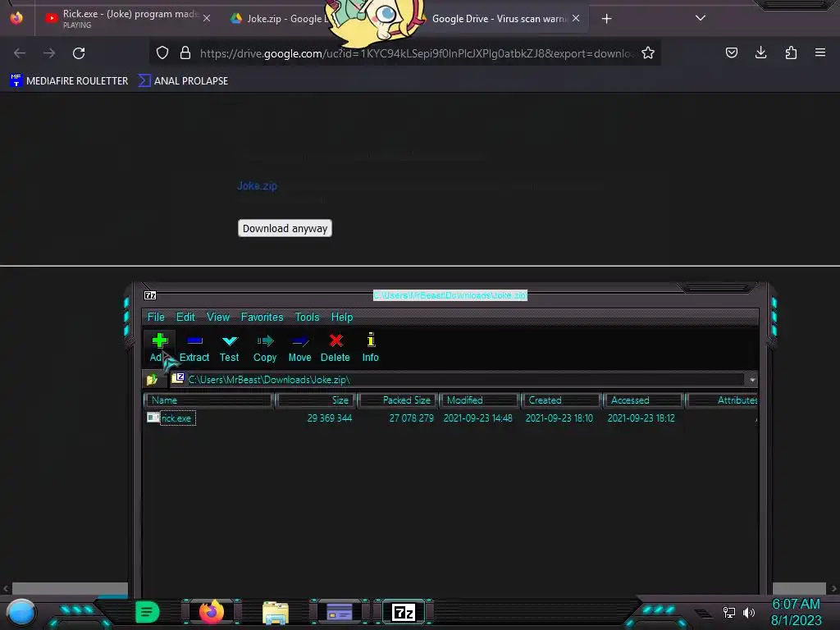Image resolution: width=840 pixels, height=630 pixels.
Task: Click the Firefox View icon in tab bar
Action: click(16, 18)
